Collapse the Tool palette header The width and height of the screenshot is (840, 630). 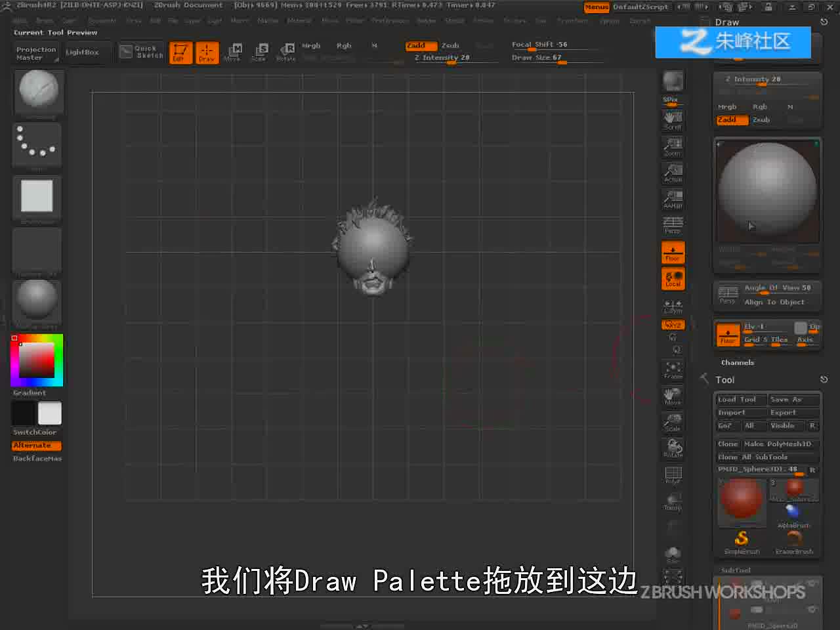tap(725, 380)
